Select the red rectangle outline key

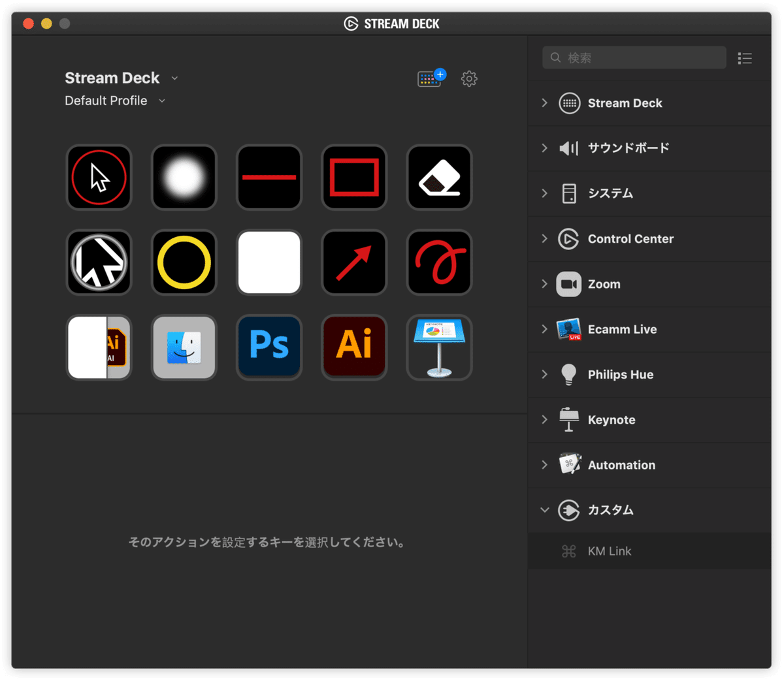tap(354, 178)
